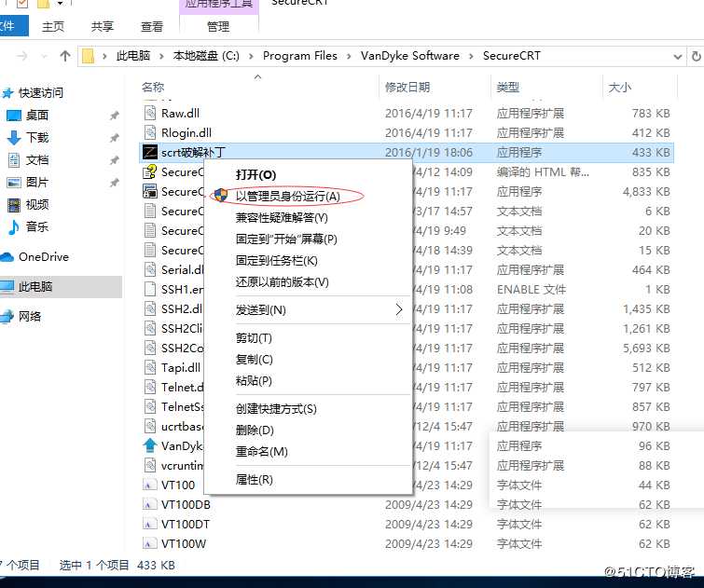Select 快速访问 in navigation pane

pos(41,93)
